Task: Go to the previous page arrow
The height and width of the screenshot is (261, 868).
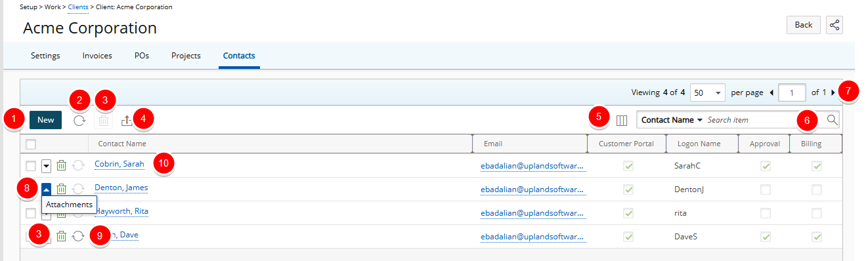Action: (x=771, y=92)
